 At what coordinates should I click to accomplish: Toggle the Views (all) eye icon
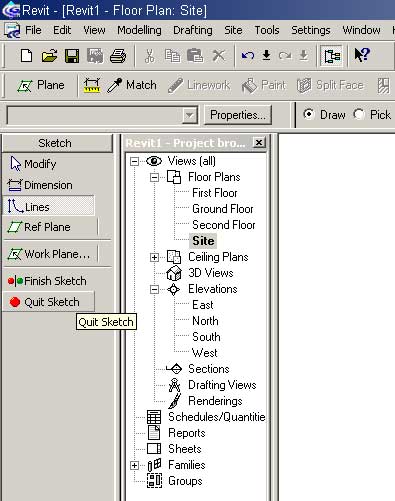click(x=154, y=161)
